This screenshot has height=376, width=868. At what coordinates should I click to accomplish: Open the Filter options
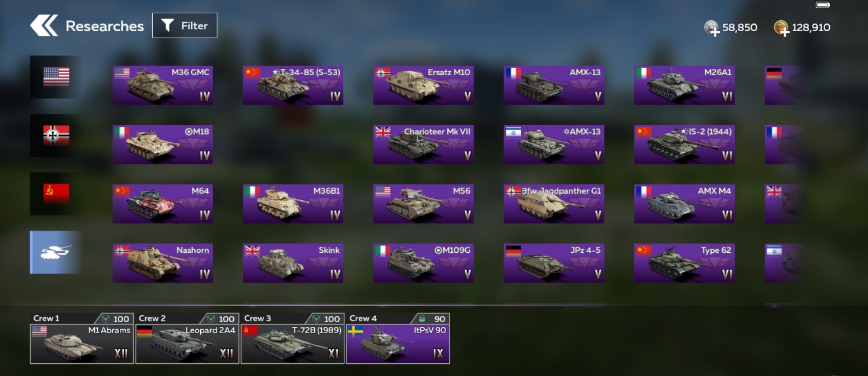tap(185, 25)
